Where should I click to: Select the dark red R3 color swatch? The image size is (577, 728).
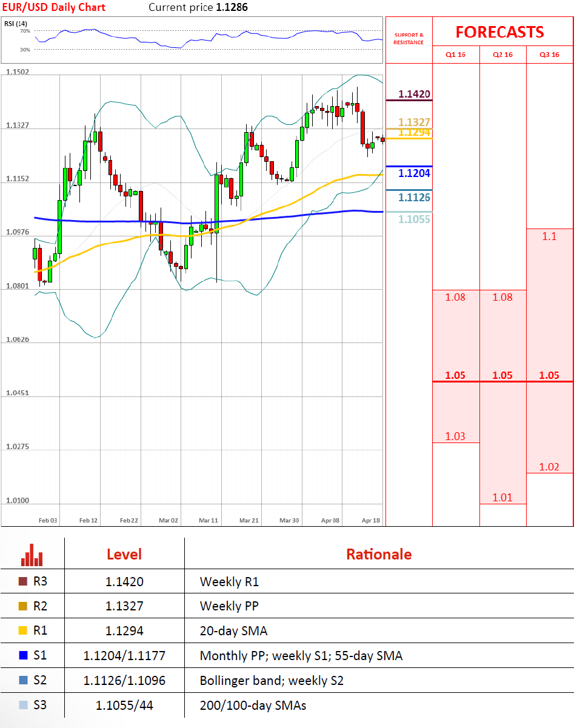tap(23, 581)
